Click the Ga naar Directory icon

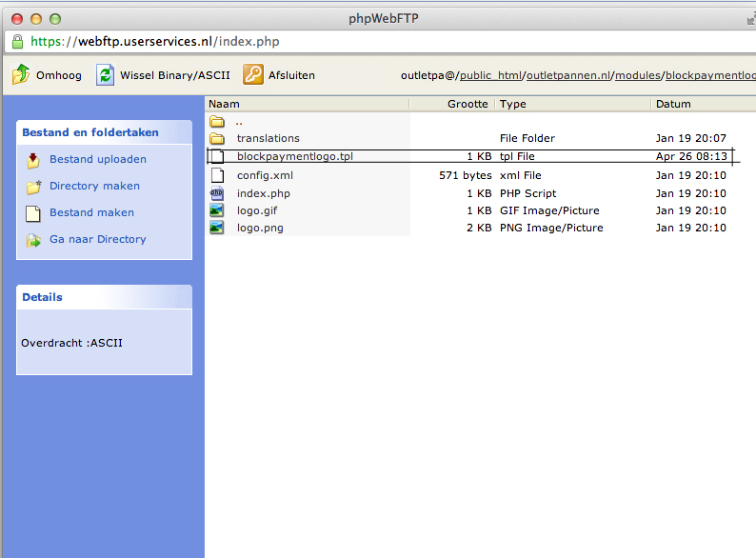pos(33,240)
